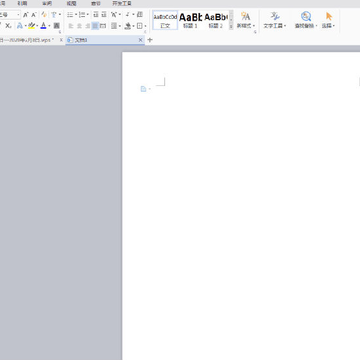360x360 pixels.
Task: Click the text effects A icon
Action: 20,26
